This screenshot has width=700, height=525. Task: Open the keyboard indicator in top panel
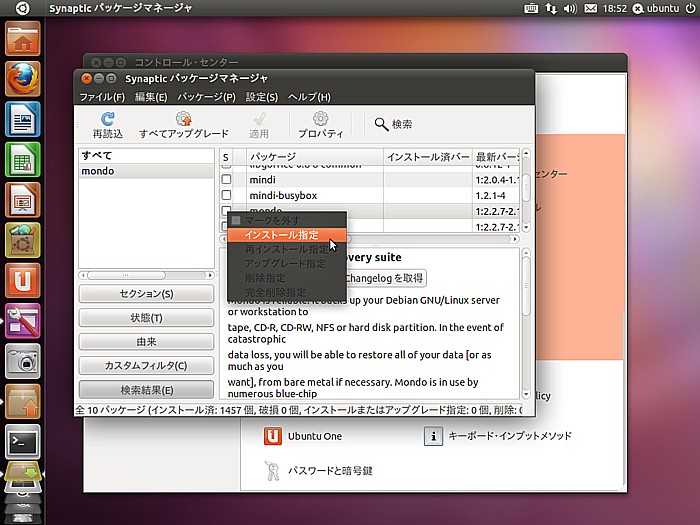[x=531, y=8]
